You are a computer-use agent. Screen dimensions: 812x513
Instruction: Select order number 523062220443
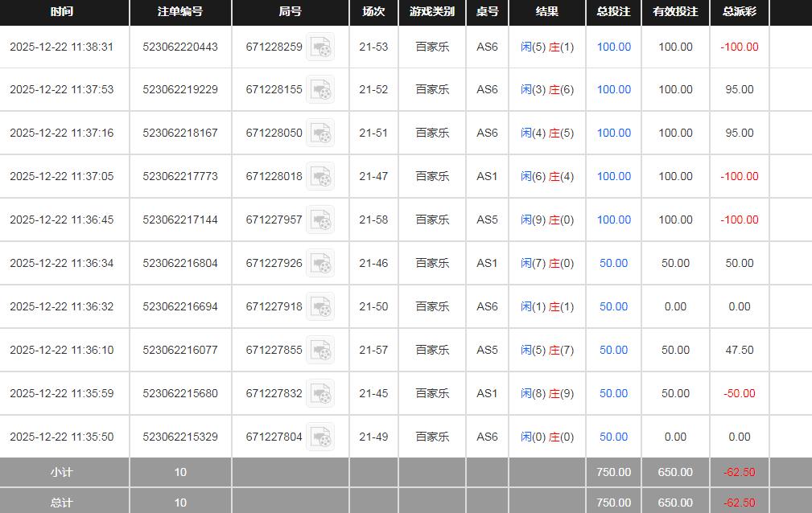179,47
